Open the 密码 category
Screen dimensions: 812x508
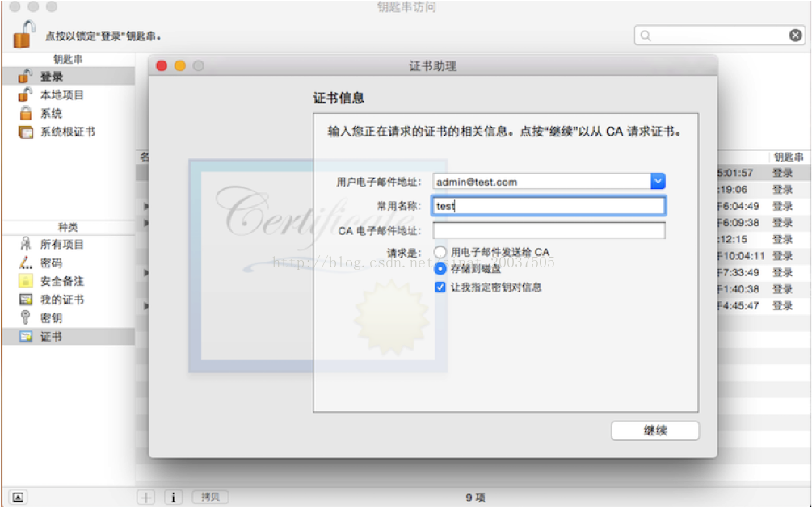69,262
